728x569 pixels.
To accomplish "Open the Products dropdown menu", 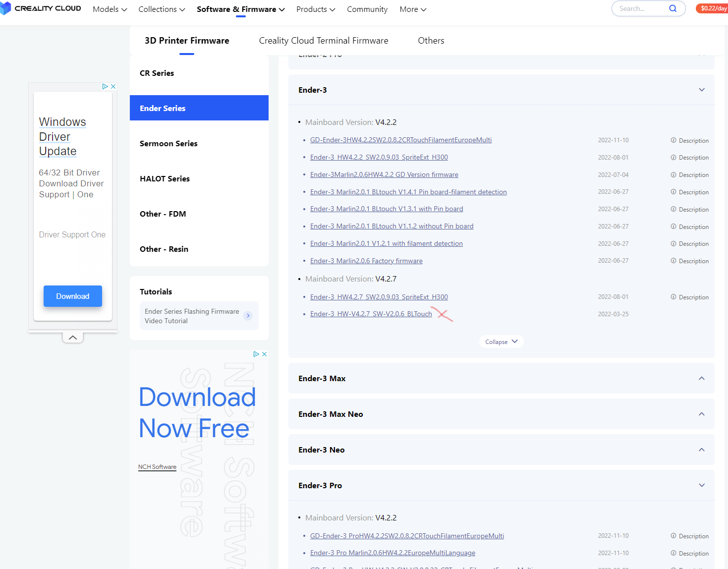I will 316,9.
